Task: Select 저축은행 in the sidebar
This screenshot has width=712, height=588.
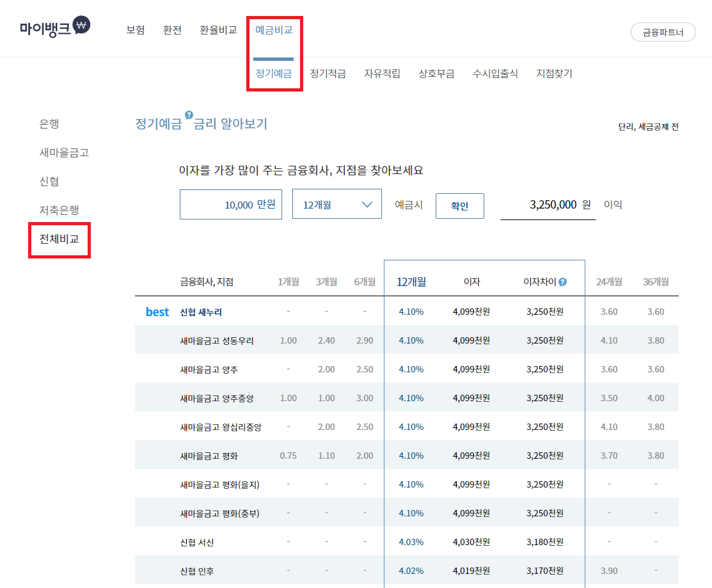Action: coord(59,210)
